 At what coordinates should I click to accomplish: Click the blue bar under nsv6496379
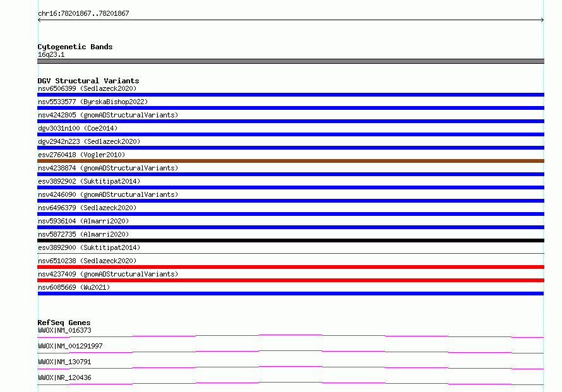[290, 214]
